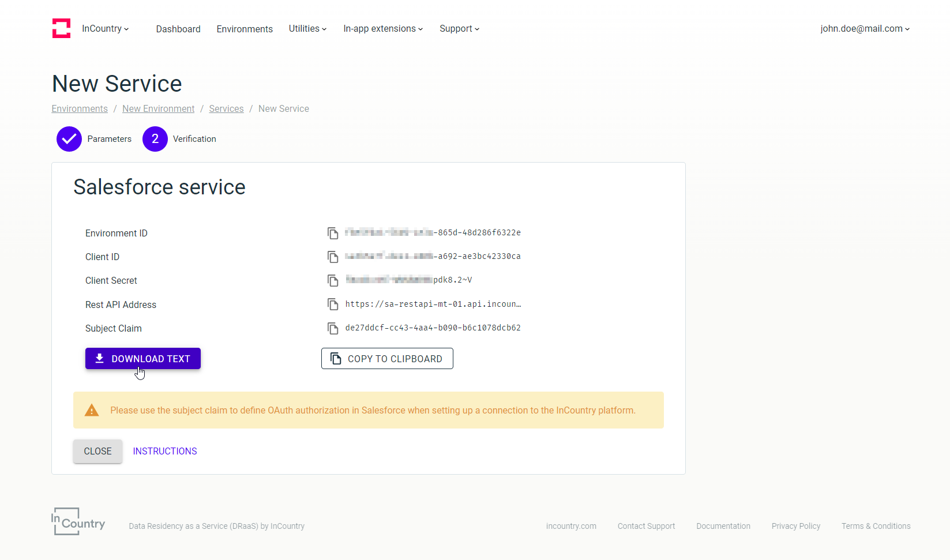950x560 pixels.
Task: Click the 'Data Residency as a Service' footer text
Action: click(217, 526)
